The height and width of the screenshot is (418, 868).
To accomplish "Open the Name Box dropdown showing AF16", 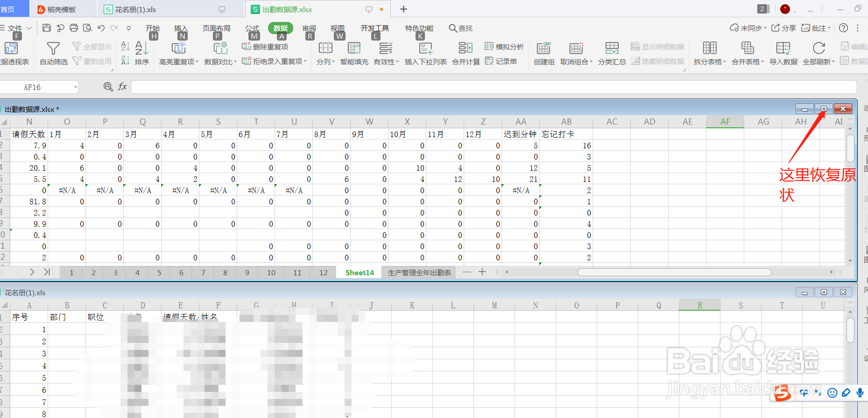I will click(x=75, y=87).
